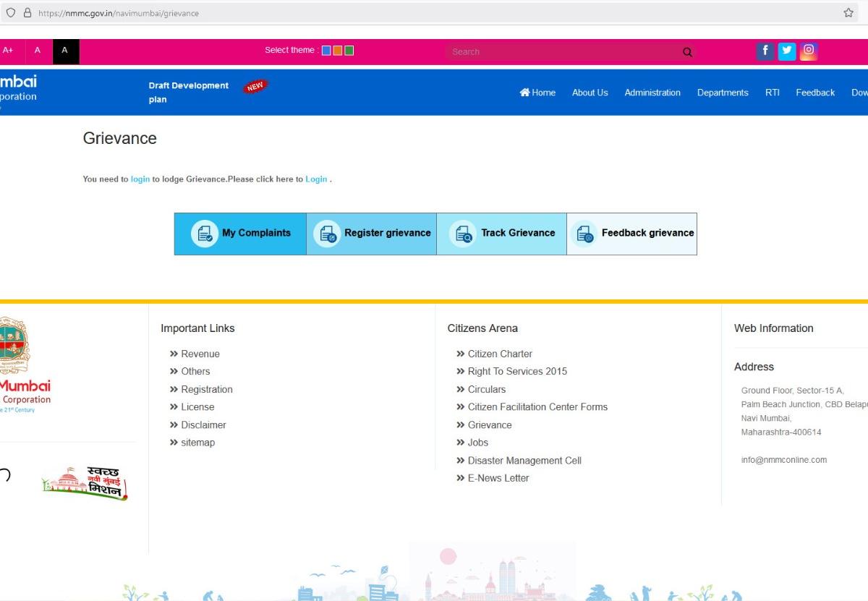Viewport: 868px width, 601px height.
Task: Open the Instagram page icon
Action: pyautogui.click(x=808, y=51)
